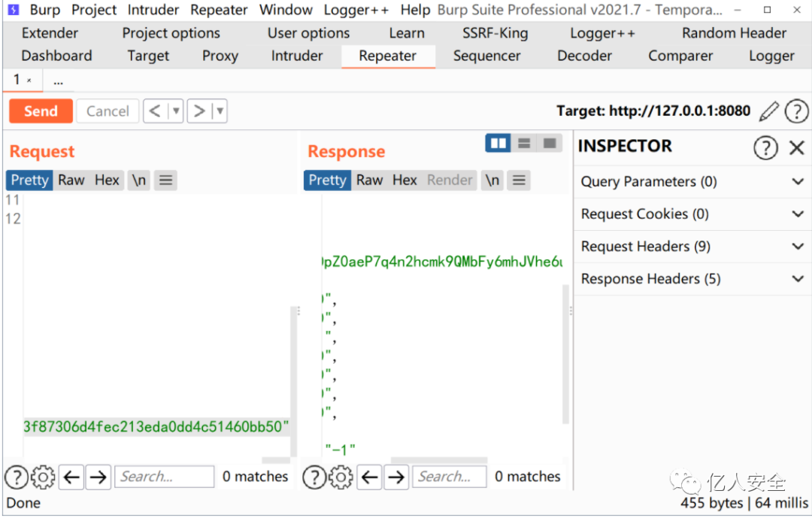
Task: Open Request search settings gear
Action: (x=43, y=477)
